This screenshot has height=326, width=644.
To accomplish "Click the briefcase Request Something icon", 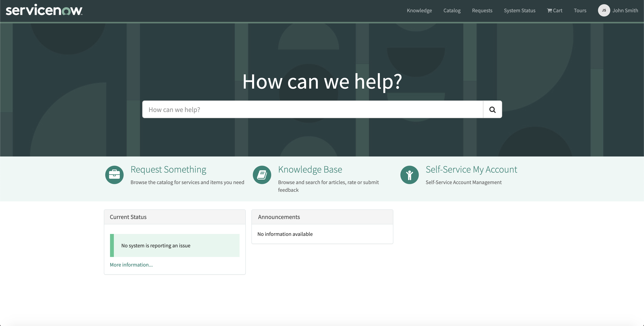I will point(114,175).
